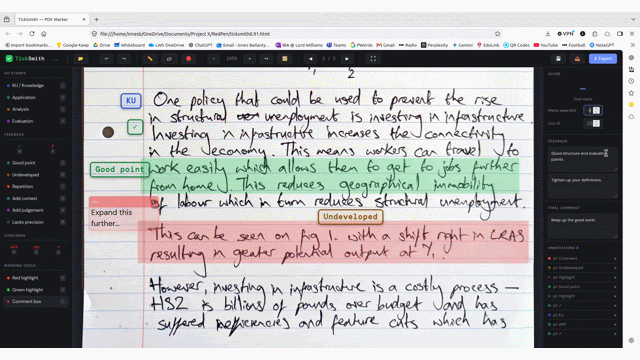Edit the 'Good structure and evaluation points' feedback box
The height and width of the screenshot is (360, 640).
[582, 159]
